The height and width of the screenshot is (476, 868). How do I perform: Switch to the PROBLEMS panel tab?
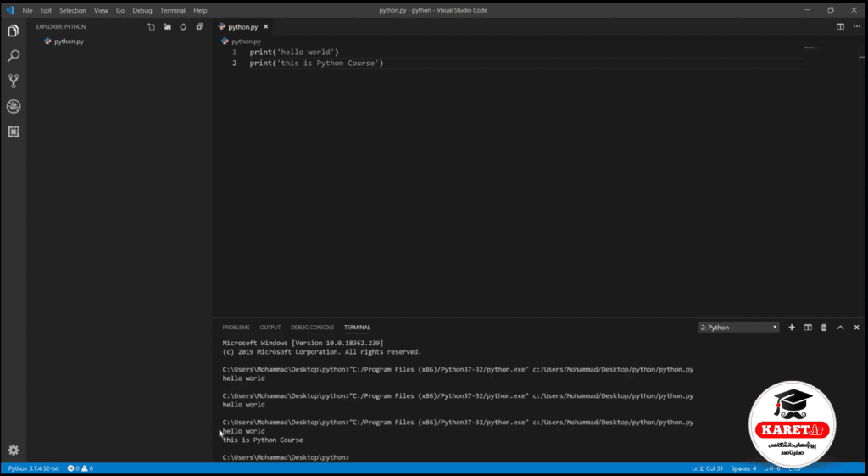236,328
